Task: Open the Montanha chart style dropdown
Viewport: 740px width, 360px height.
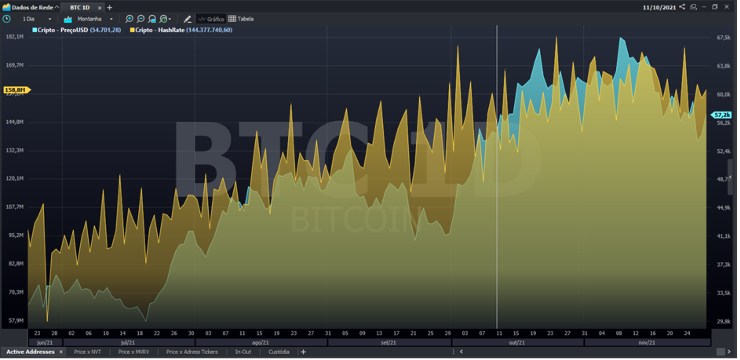Action: [x=111, y=19]
